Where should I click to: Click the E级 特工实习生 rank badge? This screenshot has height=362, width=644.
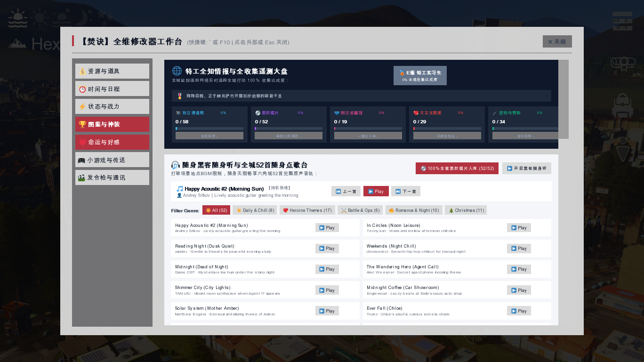[x=420, y=75]
